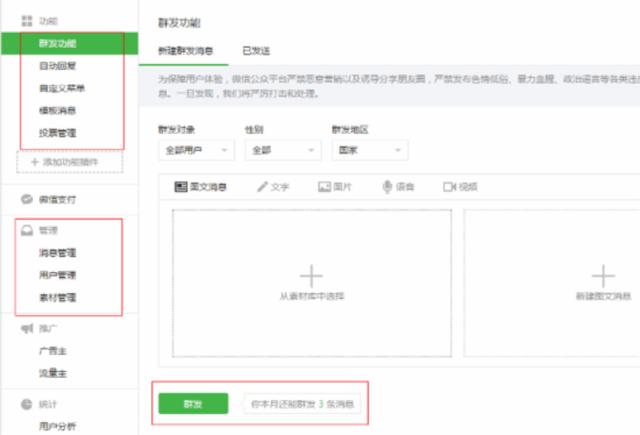Viewport: 640px width, 435px height.
Task: Click the green 群发 send button
Action: 193,404
